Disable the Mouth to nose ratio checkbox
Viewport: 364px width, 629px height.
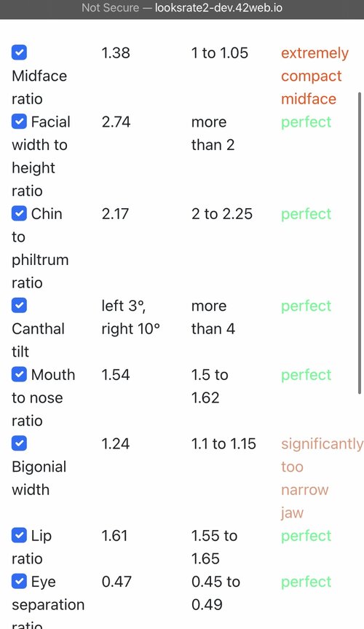19,374
